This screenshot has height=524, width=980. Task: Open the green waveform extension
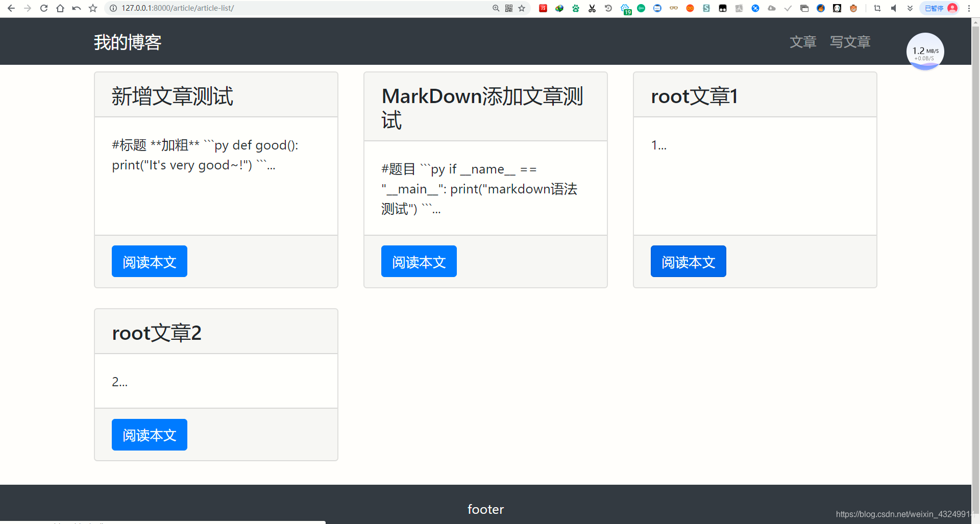point(641,8)
